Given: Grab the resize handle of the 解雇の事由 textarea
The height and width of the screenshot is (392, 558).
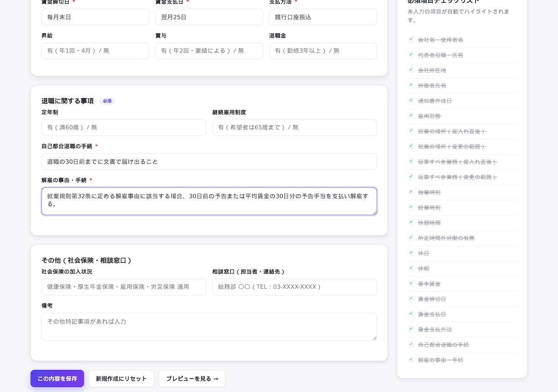Looking at the screenshot, I should [x=374, y=212].
